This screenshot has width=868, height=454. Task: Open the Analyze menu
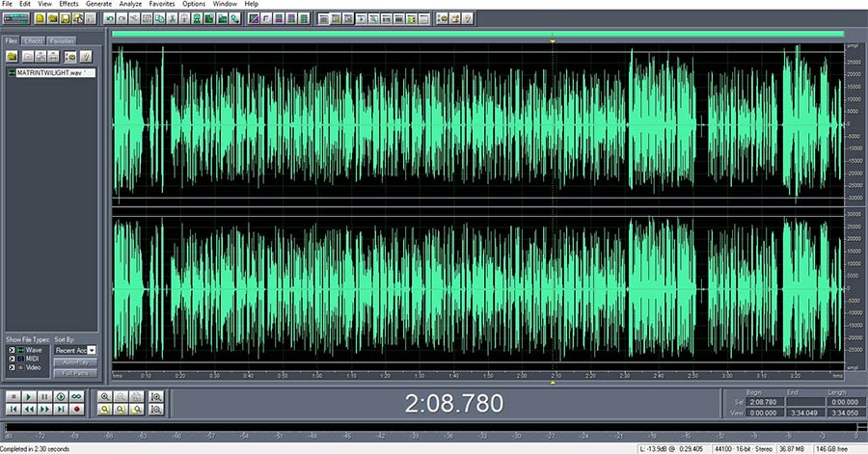tap(130, 4)
